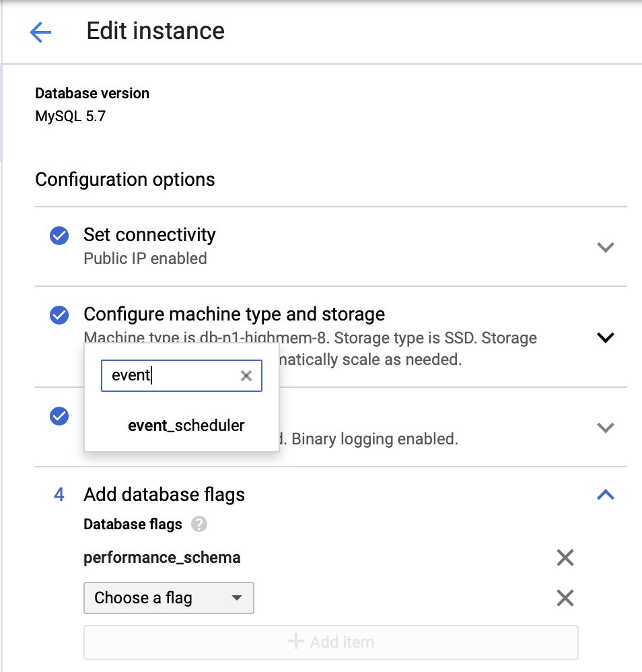
Task: Click the Add database flags section header
Action: coord(164,494)
